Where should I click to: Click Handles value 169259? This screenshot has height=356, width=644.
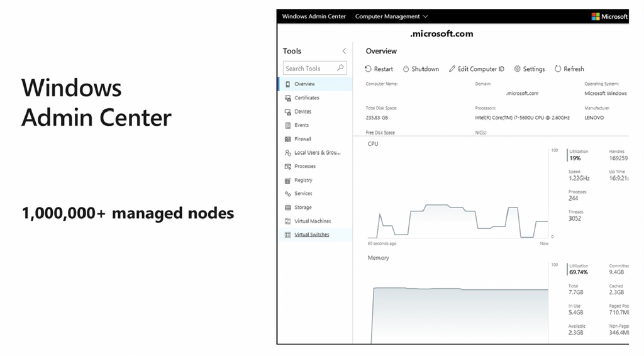point(619,158)
